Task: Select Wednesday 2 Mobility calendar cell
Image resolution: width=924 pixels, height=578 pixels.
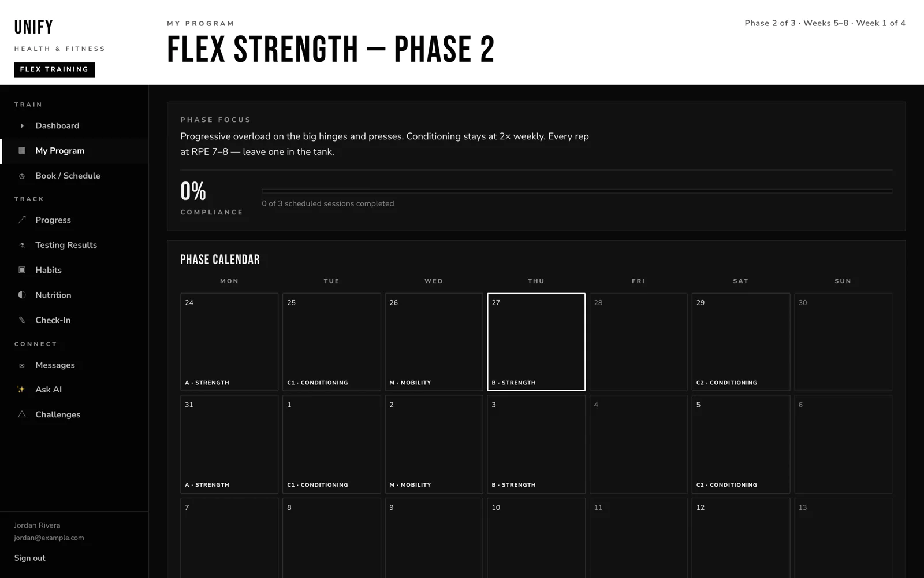Action: [x=434, y=444]
